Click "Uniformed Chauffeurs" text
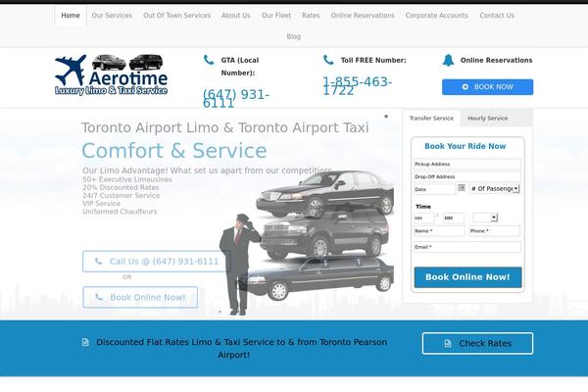The width and height of the screenshot is (588, 392). pos(120,212)
